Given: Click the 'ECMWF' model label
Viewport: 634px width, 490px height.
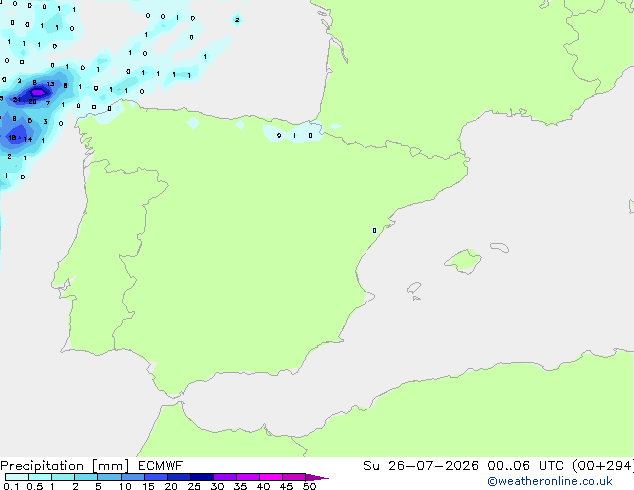Looking at the screenshot, I should (160, 466).
